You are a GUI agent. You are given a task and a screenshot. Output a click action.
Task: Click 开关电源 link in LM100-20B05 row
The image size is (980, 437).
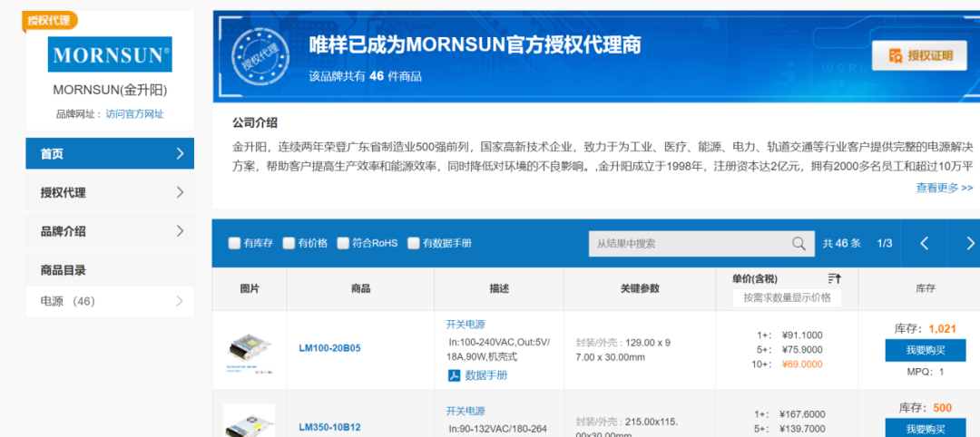(x=465, y=325)
